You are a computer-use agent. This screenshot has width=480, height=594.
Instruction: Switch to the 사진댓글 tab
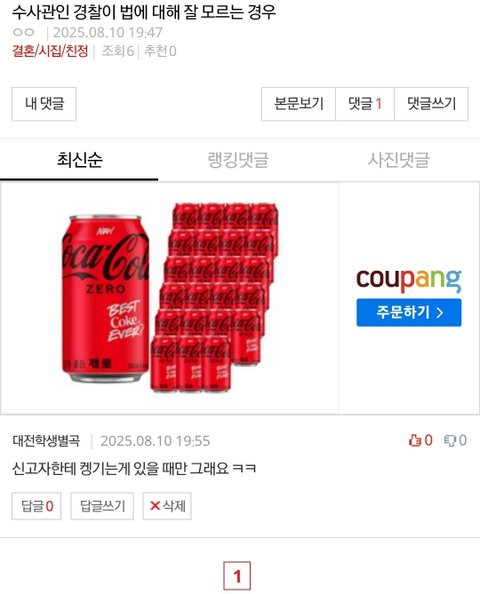[x=398, y=159]
